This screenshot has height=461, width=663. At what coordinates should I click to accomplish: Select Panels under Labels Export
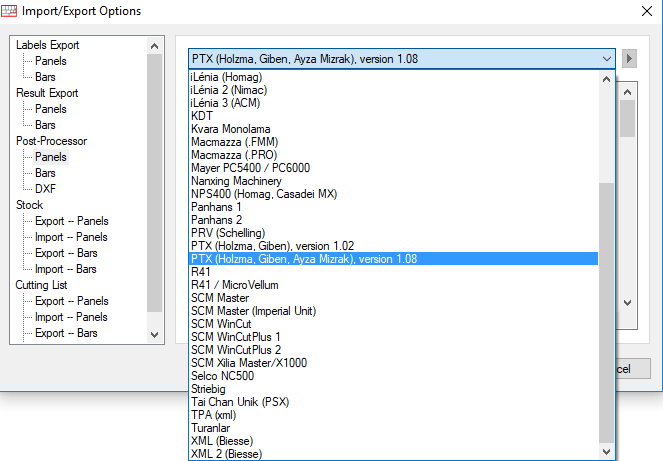(51, 61)
